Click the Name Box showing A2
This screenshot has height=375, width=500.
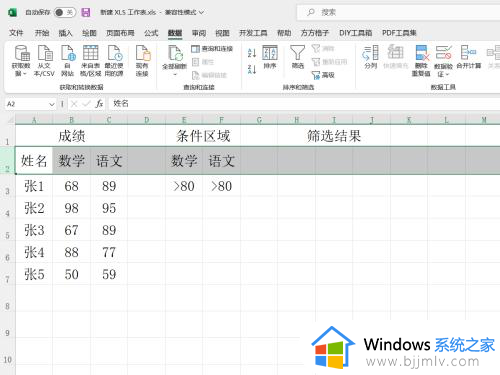[30, 104]
